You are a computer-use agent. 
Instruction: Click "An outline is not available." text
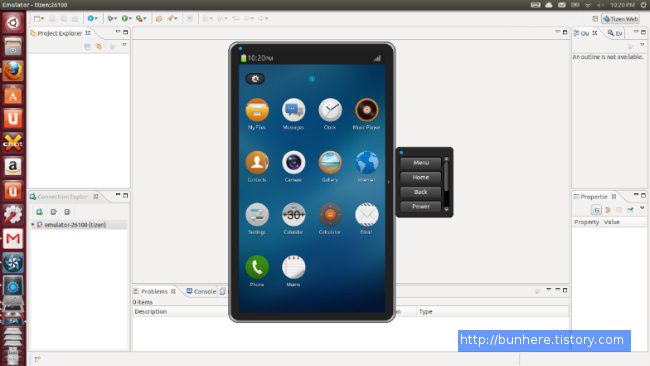tap(608, 57)
